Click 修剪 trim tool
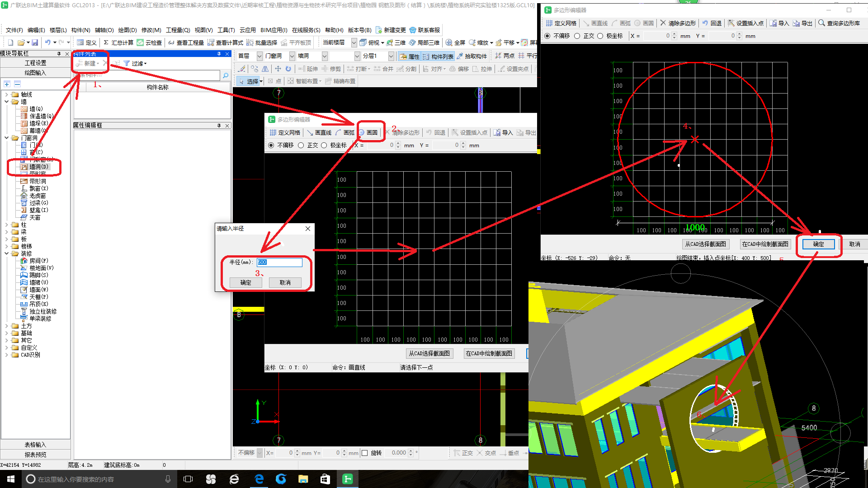Image resolution: width=868 pixels, height=488 pixels. pyautogui.click(x=331, y=69)
